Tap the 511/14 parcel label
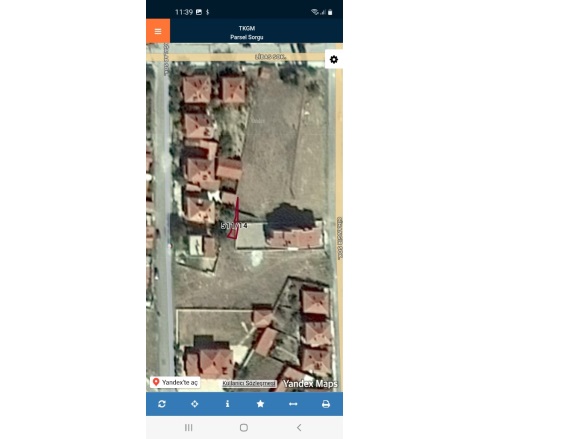Viewport: 585px width, 439px height. [x=234, y=226]
